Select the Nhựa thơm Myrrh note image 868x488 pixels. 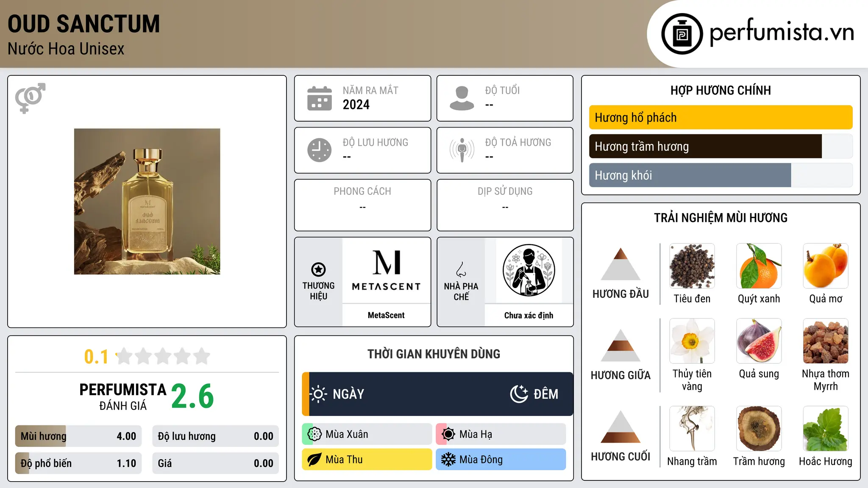tap(826, 341)
